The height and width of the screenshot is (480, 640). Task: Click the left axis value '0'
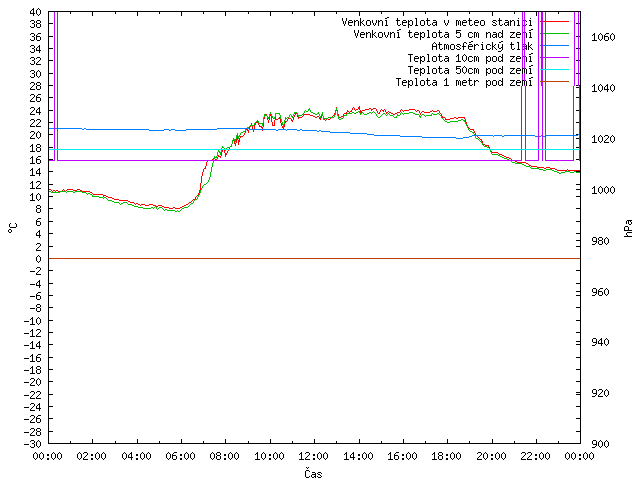[38, 259]
